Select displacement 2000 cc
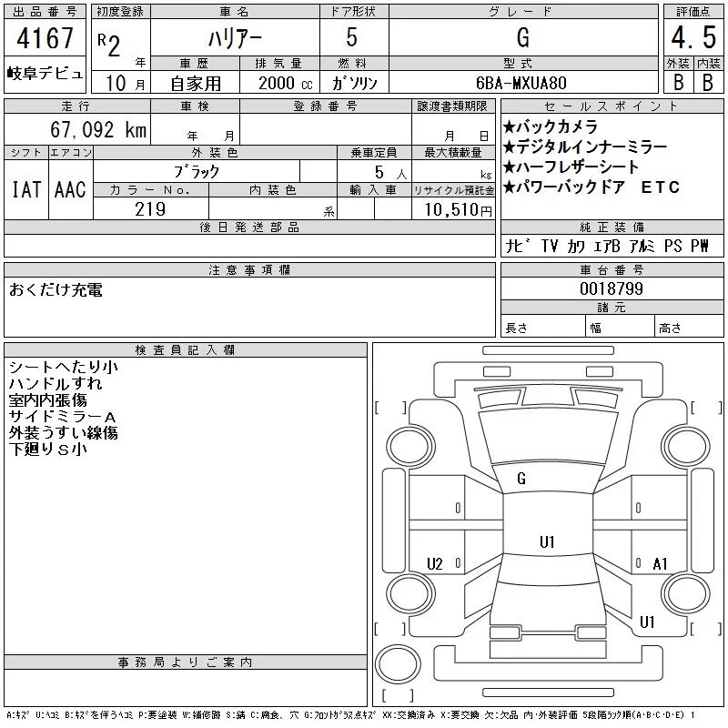This screenshot has height=728, width=728. tap(286, 84)
